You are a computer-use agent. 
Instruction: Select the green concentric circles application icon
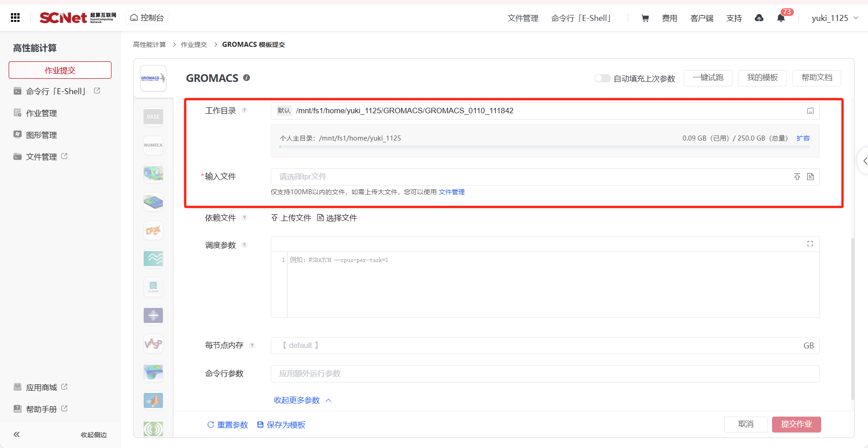click(x=153, y=428)
